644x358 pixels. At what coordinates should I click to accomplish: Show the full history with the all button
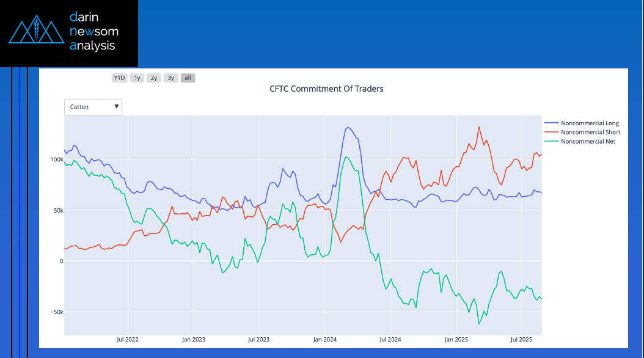point(188,78)
